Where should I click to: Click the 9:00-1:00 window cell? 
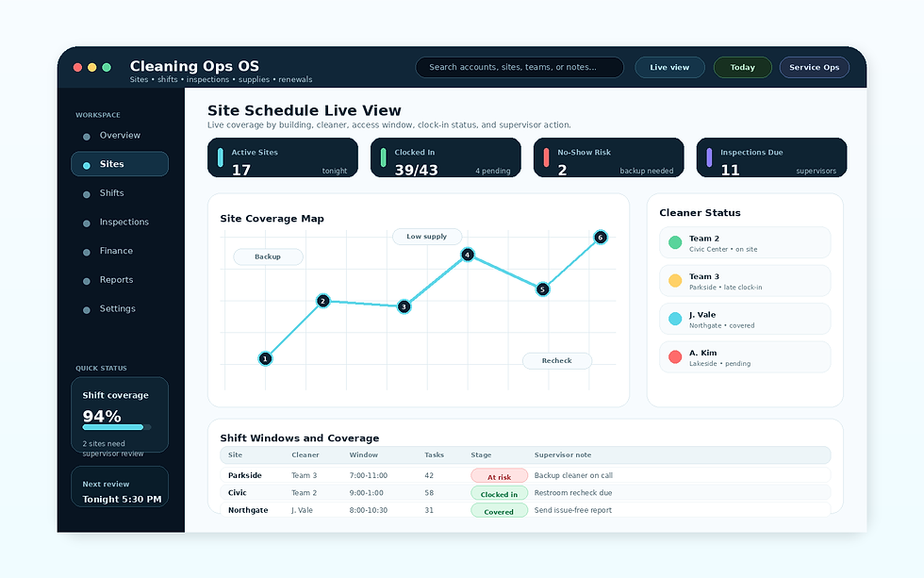coord(367,492)
